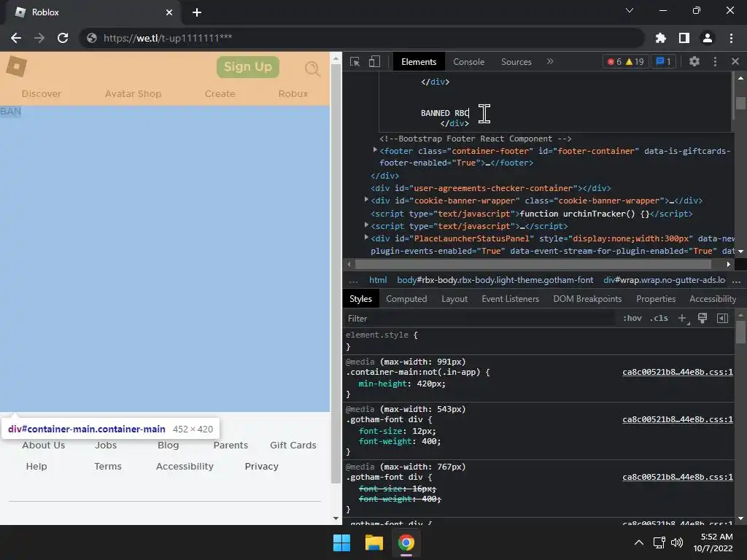Image resolution: width=747 pixels, height=560 pixels.
Task: Expand the PlaceLauncherStatusPanel div node
Action: (x=366, y=237)
